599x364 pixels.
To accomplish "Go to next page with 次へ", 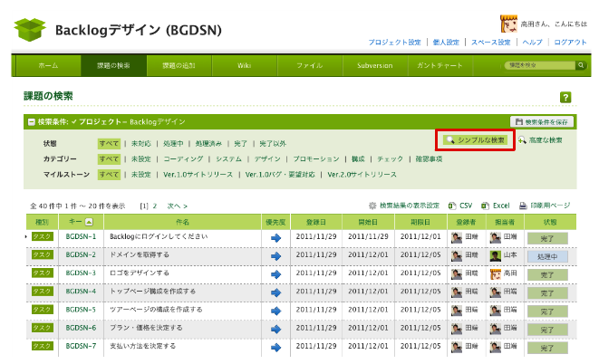I will (177, 206).
